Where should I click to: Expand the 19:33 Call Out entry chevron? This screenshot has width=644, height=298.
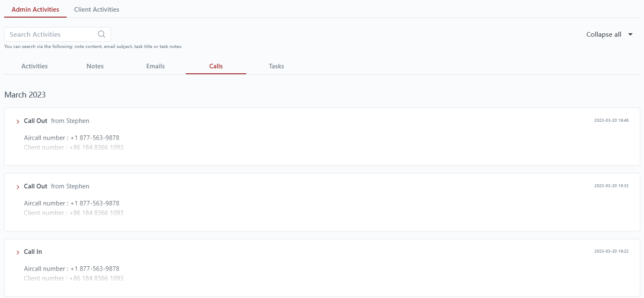[x=18, y=187]
